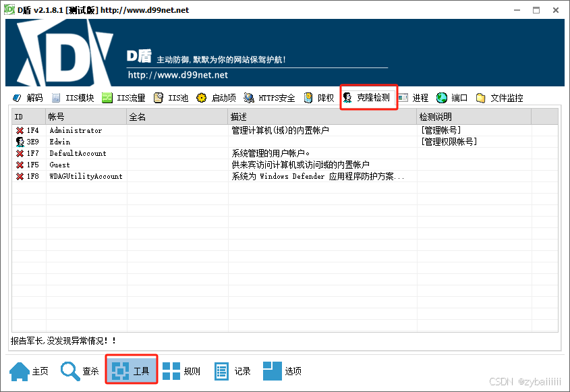
Task: Go to 主页 home icon
Action: (20, 371)
